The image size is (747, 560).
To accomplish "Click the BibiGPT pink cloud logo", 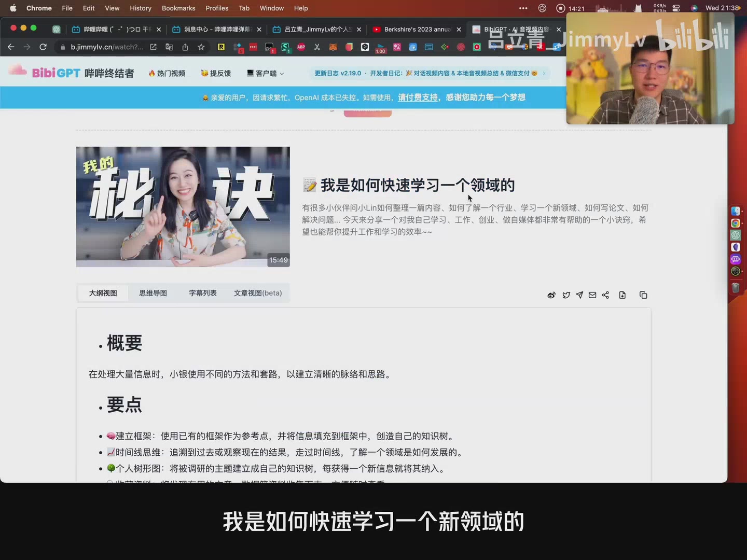I will click(x=17, y=72).
